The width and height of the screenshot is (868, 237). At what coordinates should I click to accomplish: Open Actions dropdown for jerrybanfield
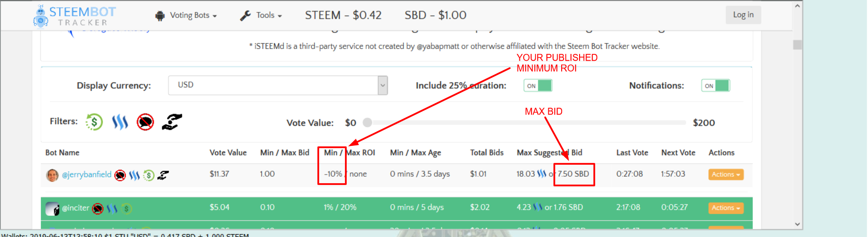click(x=726, y=174)
